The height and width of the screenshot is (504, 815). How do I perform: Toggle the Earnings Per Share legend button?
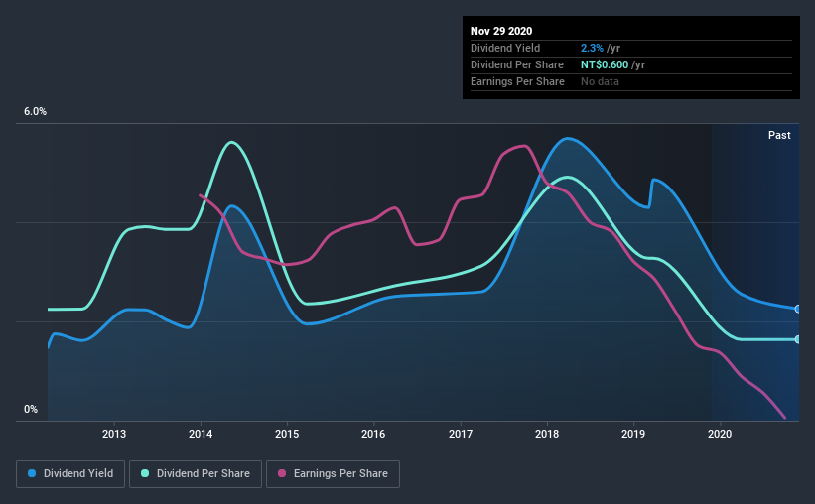[334, 474]
